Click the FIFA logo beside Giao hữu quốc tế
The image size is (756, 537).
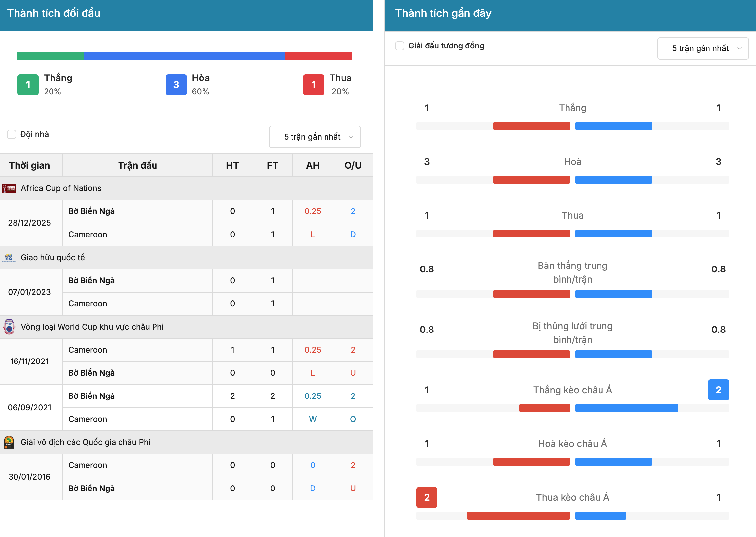pyautogui.click(x=9, y=258)
